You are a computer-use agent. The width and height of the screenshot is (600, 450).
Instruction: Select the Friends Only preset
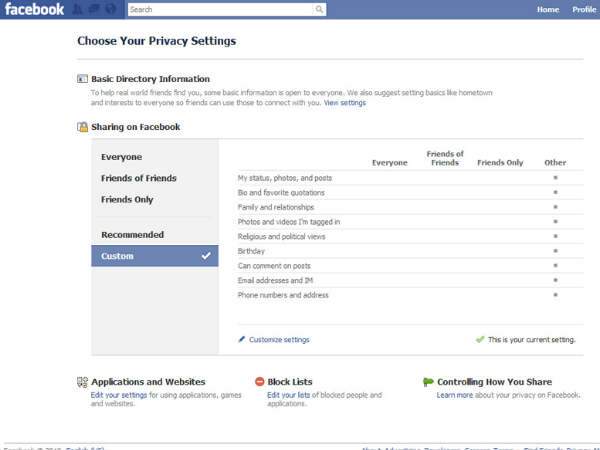pyautogui.click(x=128, y=199)
